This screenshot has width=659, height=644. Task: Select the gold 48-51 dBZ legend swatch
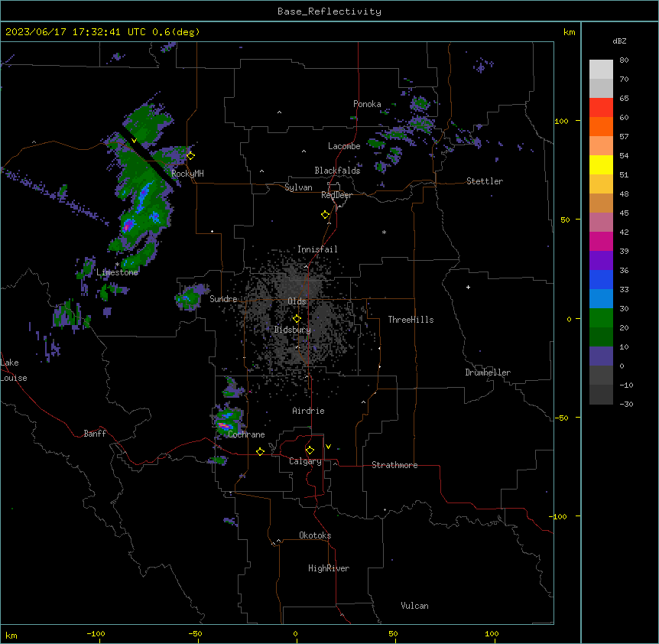601,184
